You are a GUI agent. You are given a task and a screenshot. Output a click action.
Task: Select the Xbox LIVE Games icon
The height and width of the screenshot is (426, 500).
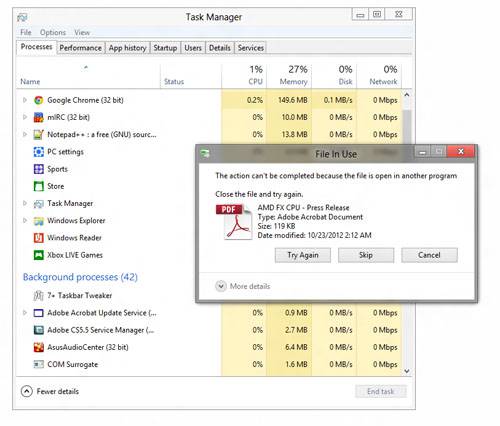tap(39, 255)
